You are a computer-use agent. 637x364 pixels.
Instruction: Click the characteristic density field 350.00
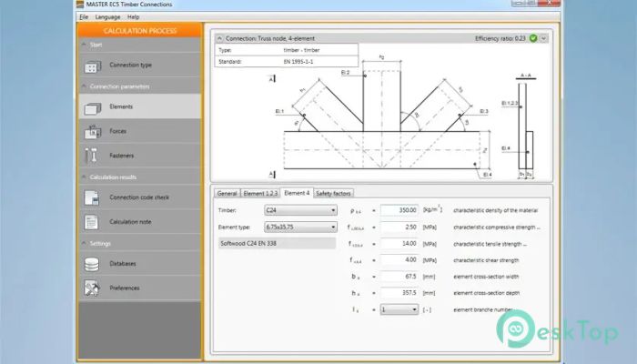pyautogui.click(x=399, y=210)
